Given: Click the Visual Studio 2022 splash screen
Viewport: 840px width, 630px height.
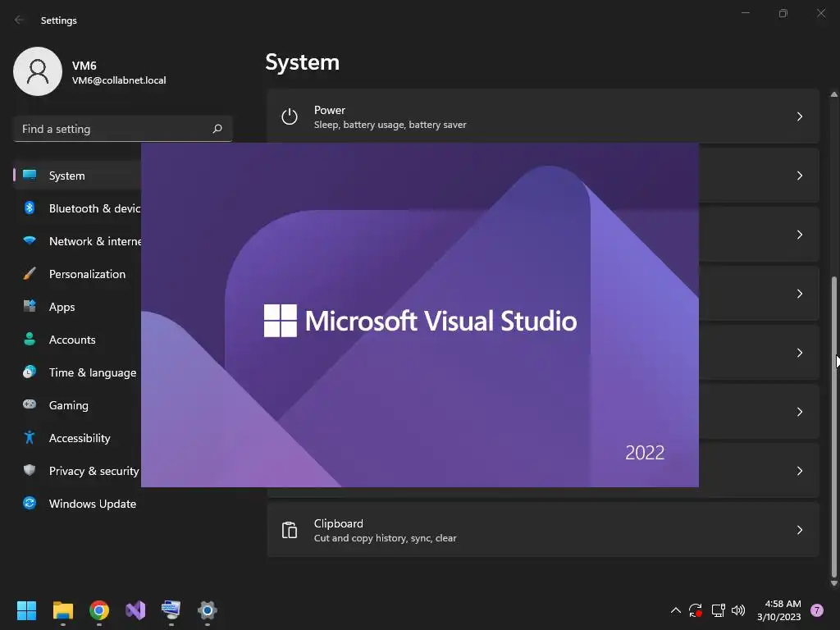Looking at the screenshot, I should [x=419, y=315].
